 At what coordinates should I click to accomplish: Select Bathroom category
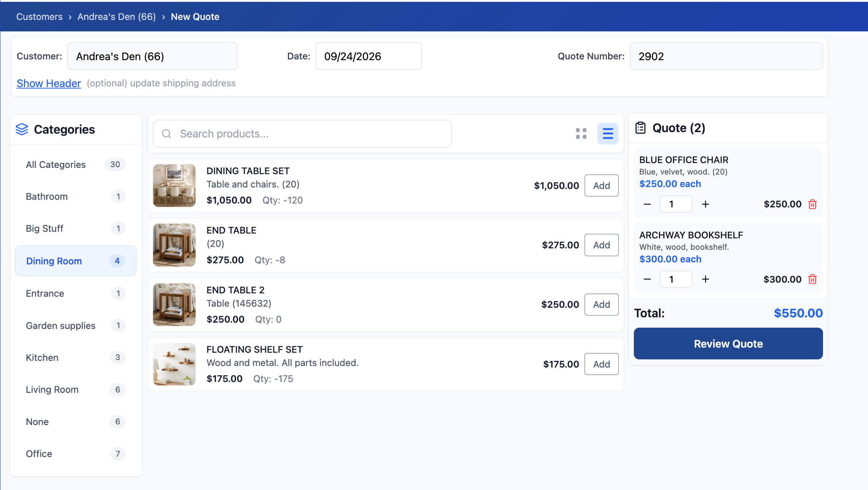coord(76,197)
